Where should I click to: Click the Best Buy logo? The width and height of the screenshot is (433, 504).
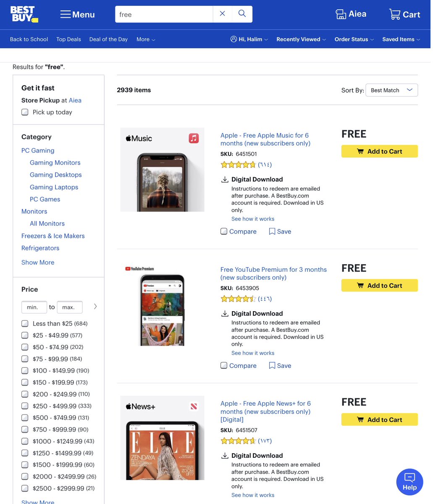click(x=24, y=14)
